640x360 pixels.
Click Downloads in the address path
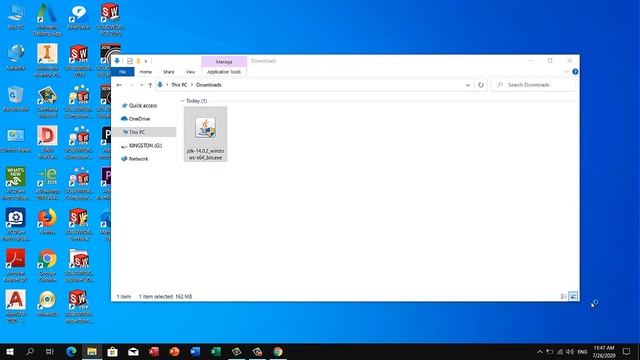click(209, 85)
